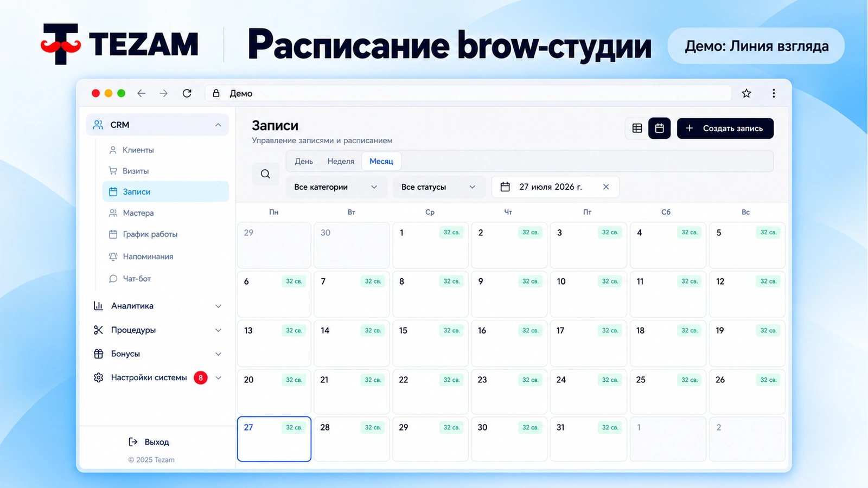Screen dimensions: 868x488
Task: Select the highlighted day 27 in the calendar
Action: click(274, 439)
